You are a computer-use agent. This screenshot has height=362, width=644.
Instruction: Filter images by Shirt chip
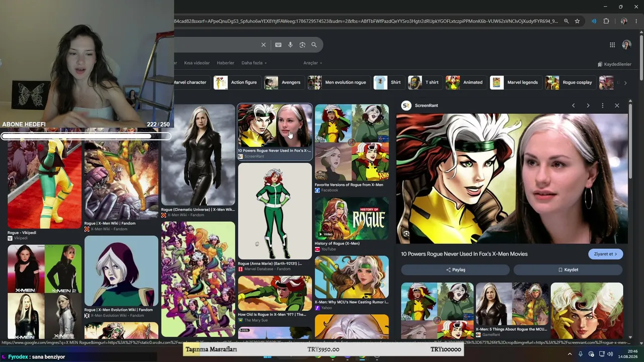pyautogui.click(x=388, y=82)
